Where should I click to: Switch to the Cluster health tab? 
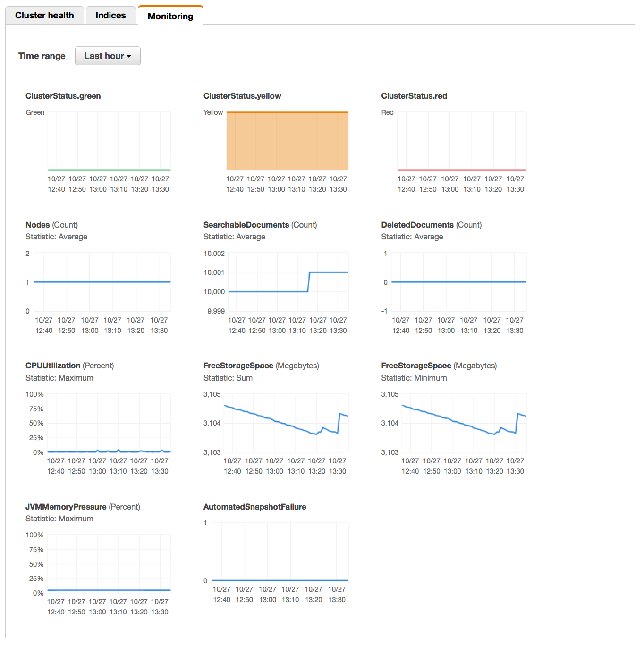[44, 15]
